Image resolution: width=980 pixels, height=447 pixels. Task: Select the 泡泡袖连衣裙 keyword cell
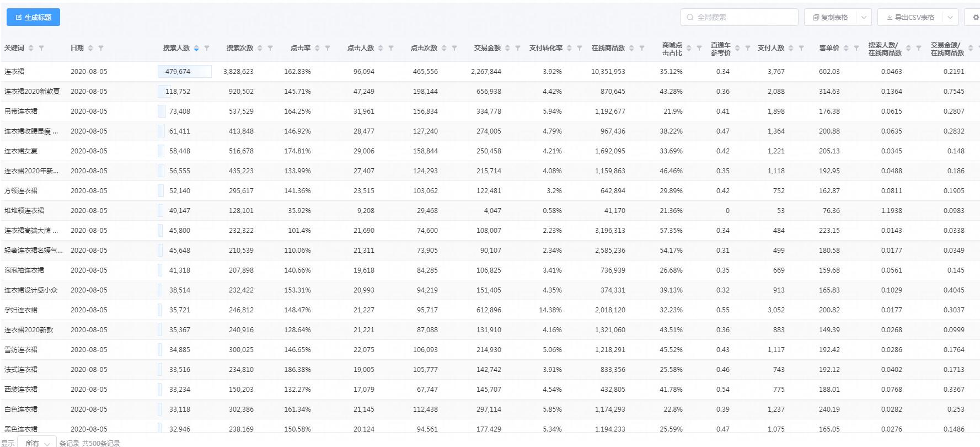[x=24, y=270]
